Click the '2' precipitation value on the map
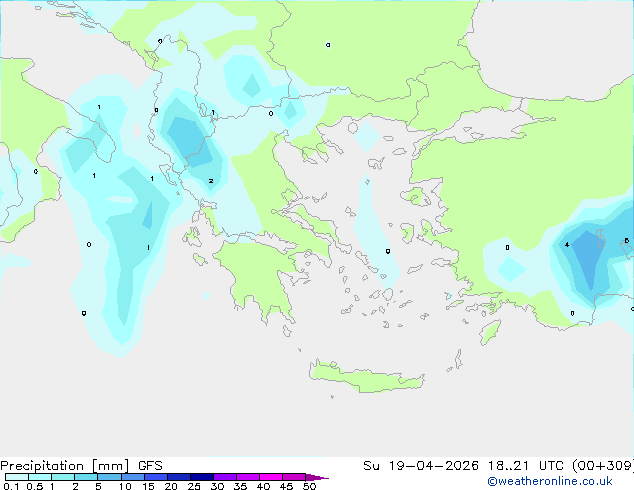The height and width of the screenshot is (490, 634). 211,181
